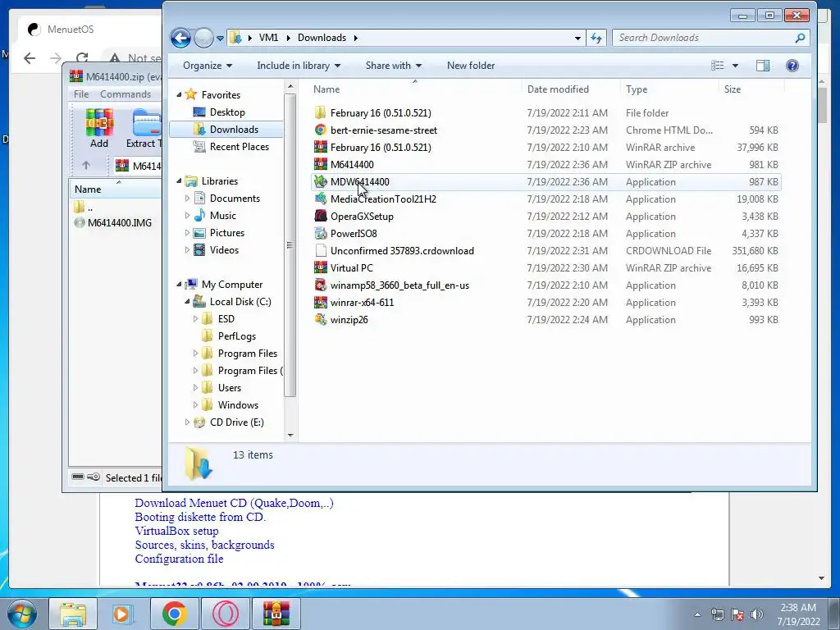
Task: Open the Organize menu
Action: 208,66
